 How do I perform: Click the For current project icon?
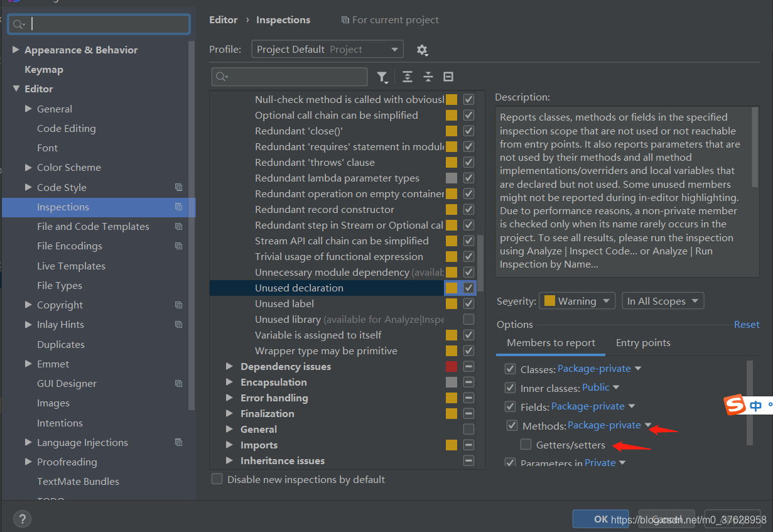coord(345,20)
